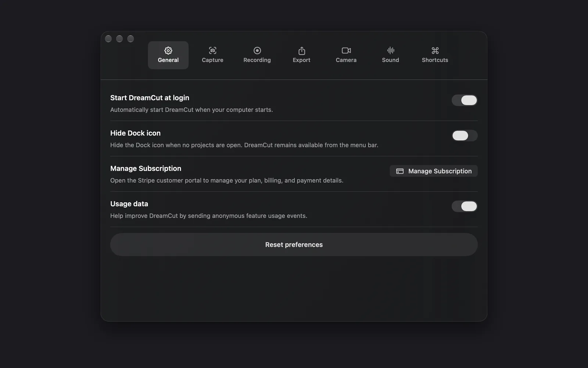This screenshot has width=588, height=368.
Task: Open the Recording tab icon
Action: (257, 50)
